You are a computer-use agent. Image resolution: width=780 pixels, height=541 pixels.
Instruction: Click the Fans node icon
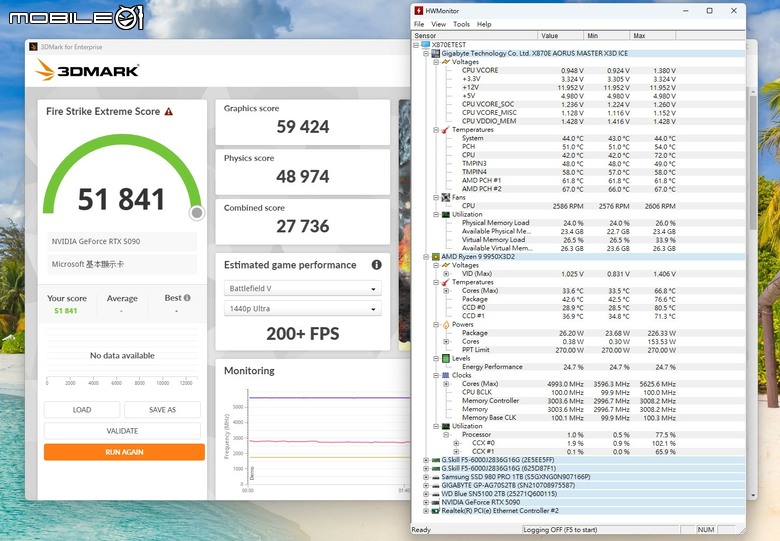coord(446,197)
